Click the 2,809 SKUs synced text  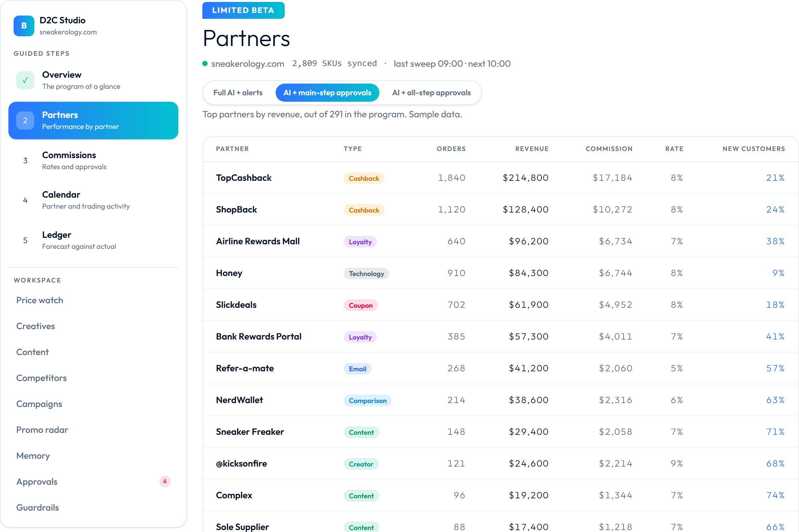coord(334,64)
